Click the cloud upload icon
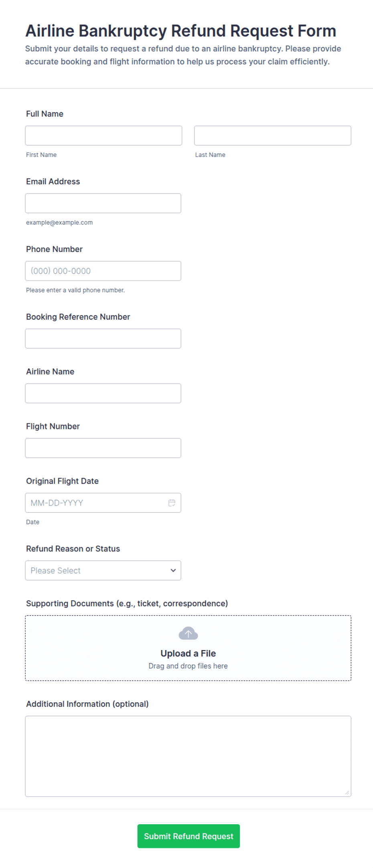The width and height of the screenshot is (373, 868). [188, 633]
